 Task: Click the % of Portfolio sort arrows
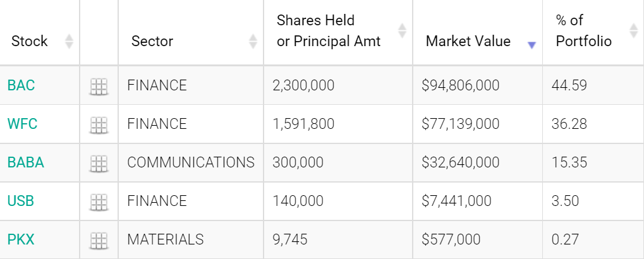click(x=633, y=31)
